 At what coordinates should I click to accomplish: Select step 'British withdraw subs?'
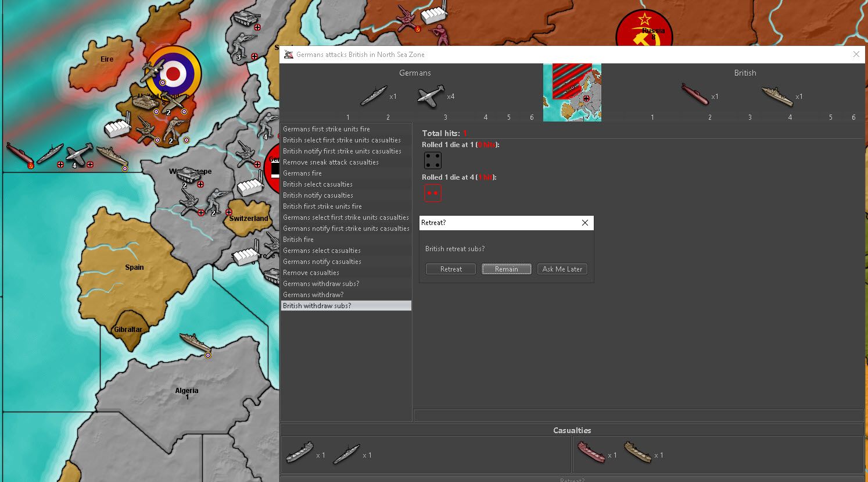[x=346, y=306]
